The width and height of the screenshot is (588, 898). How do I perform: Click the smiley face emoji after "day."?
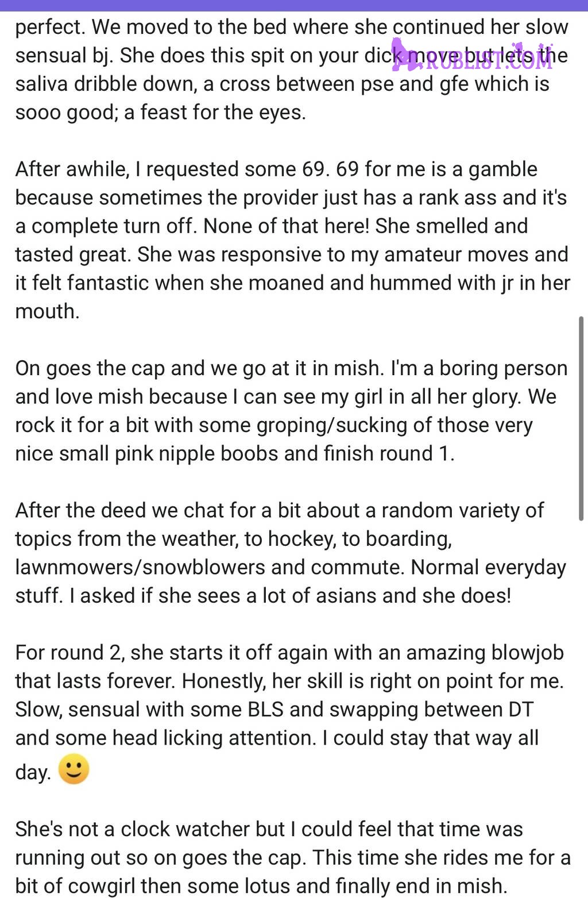pyautogui.click(x=74, y=769)
